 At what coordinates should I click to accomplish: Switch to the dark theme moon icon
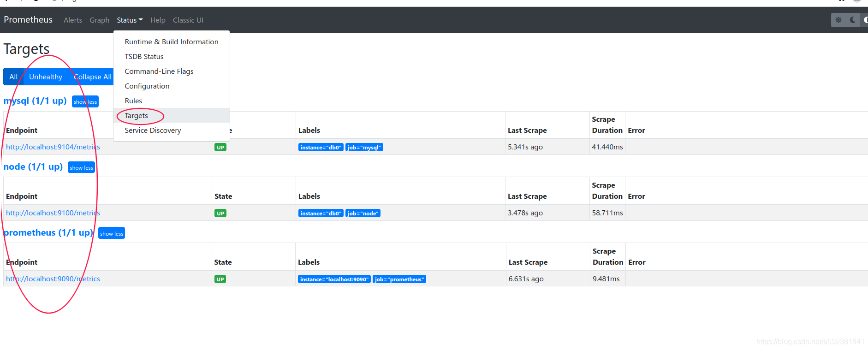pos(853,20)
